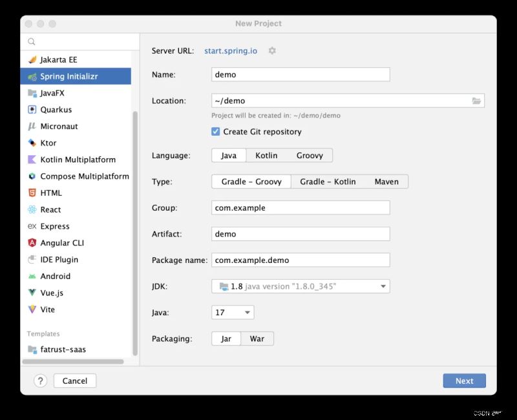Choose Kotlin as the language

click(266, 155)
